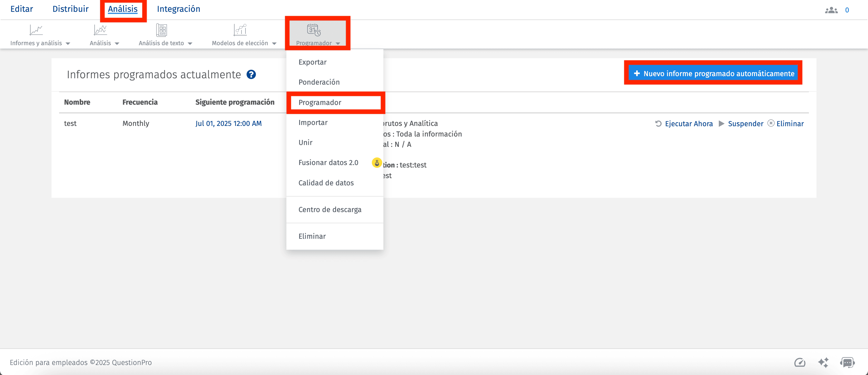Screen dimensions: 868x375
Task: Choose Calidad de datos from the menu
Action: click(326, 183)
